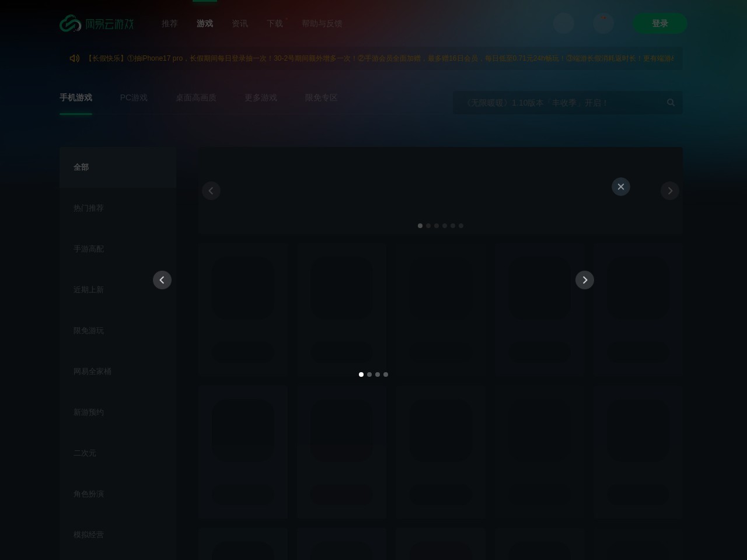Image resolution: width=747 pixels, height=560 pixels.
Task: Click the banner carousel's left arrow
Action: click(211, 191)
